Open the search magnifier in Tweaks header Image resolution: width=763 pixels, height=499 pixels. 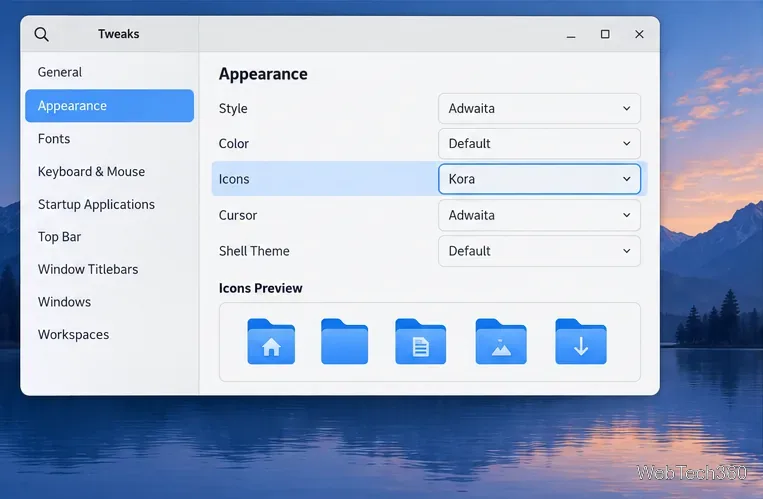tap(41, 34)
